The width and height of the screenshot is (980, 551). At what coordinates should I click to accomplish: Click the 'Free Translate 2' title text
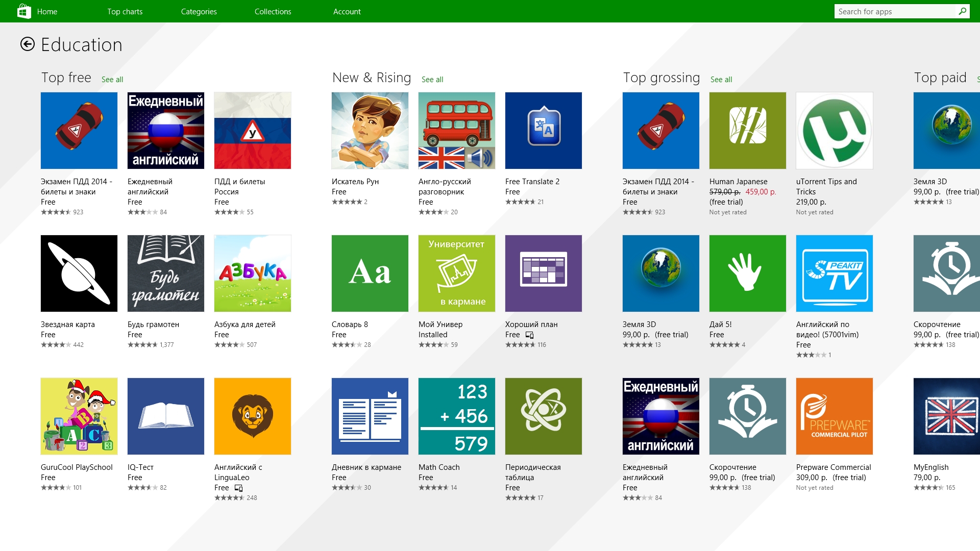532,182
